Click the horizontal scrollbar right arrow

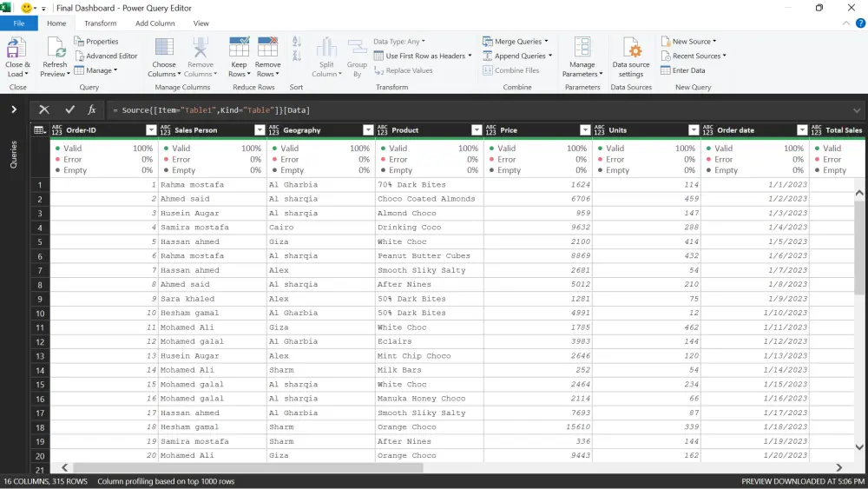click(838, 467)
